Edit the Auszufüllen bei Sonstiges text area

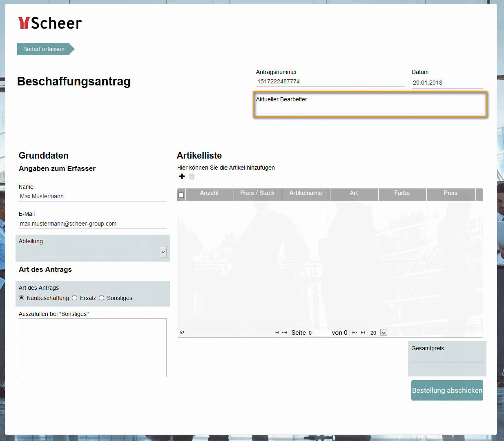click(x=92, y=347)
